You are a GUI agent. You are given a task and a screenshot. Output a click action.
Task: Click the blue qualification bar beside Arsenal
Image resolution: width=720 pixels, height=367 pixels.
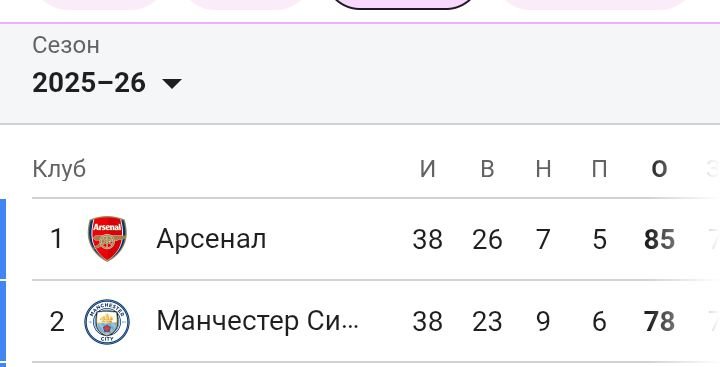coord(3,239)
